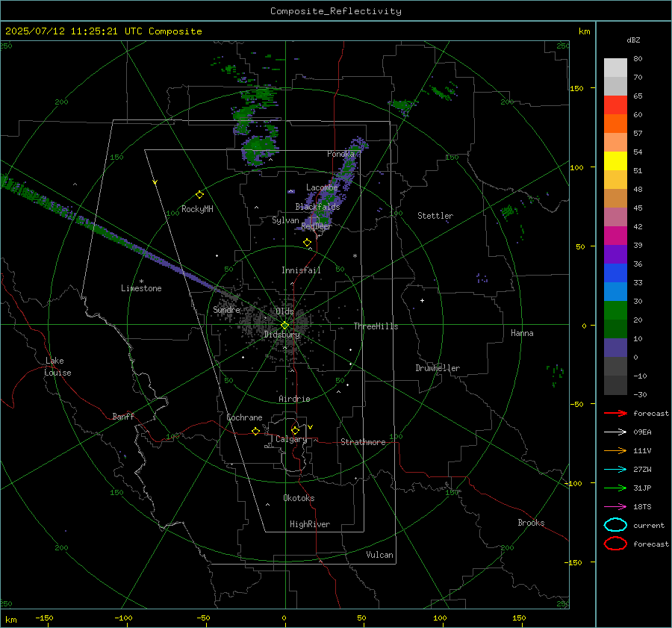Select the white plus marker west of Hanna
The width and height of the screenshot is (672, 628).
pos(422,300)
